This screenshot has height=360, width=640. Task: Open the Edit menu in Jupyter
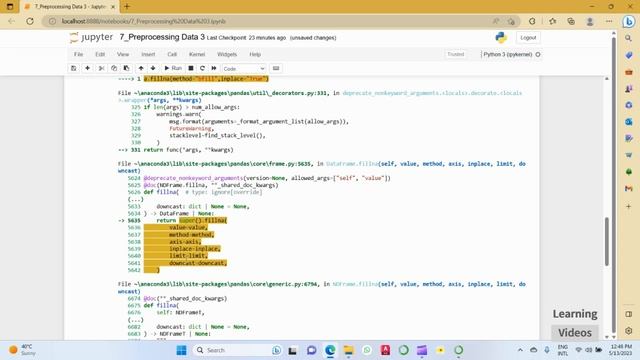[x=100, y=54]
